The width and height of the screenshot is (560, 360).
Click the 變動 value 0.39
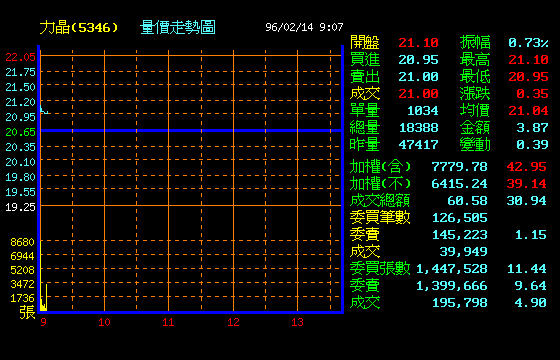click(x=532, y=145)
